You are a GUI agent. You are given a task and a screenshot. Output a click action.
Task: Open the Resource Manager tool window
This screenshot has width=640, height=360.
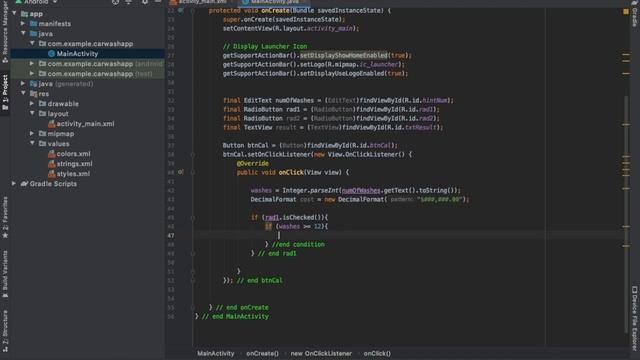(5, 33)
